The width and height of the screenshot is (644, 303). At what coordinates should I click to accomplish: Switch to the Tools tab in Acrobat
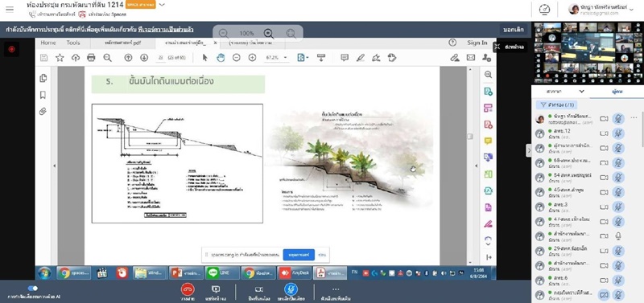coord(73,43)
